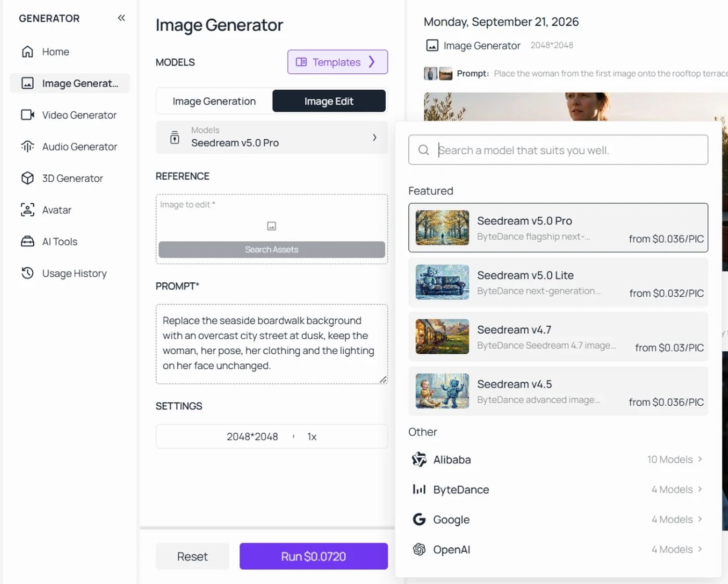The width and height of the screenshot is (728, 584).
Task: Click the woman portrait prompt reference thumbnail
Action: click(430, 73)
